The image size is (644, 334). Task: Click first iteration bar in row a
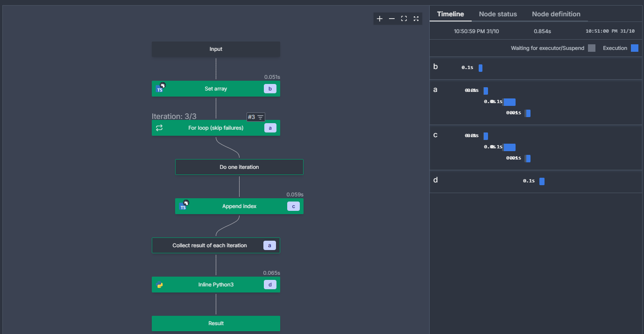(x=486, y=91)
